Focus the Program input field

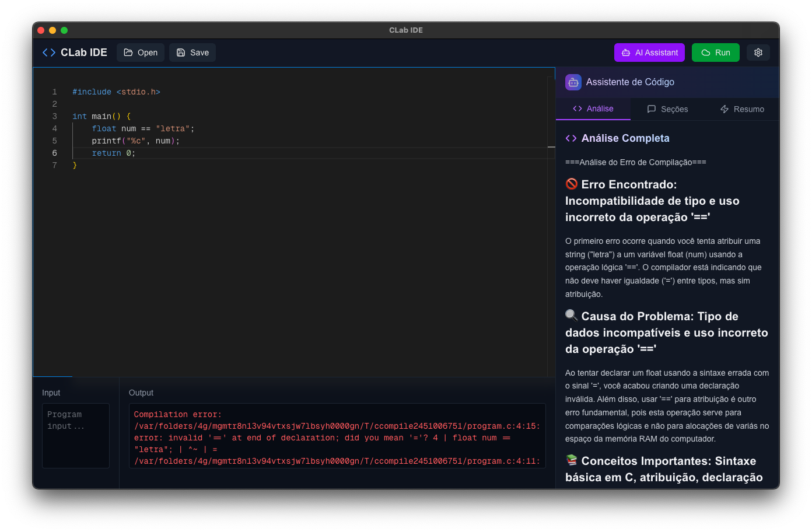(76, 435)
